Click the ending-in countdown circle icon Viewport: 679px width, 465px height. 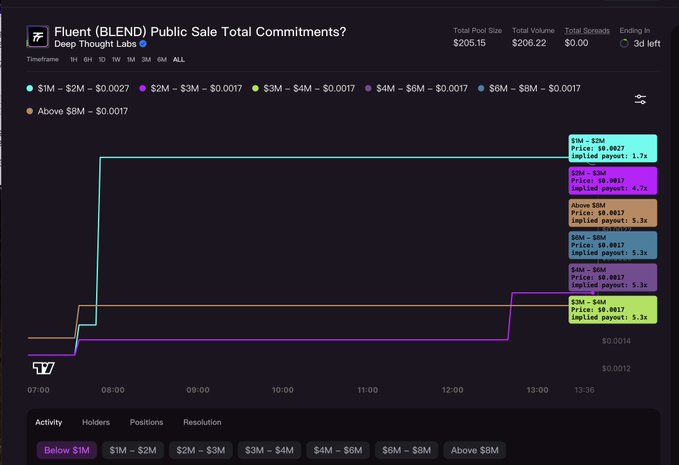tap(624, 43)
